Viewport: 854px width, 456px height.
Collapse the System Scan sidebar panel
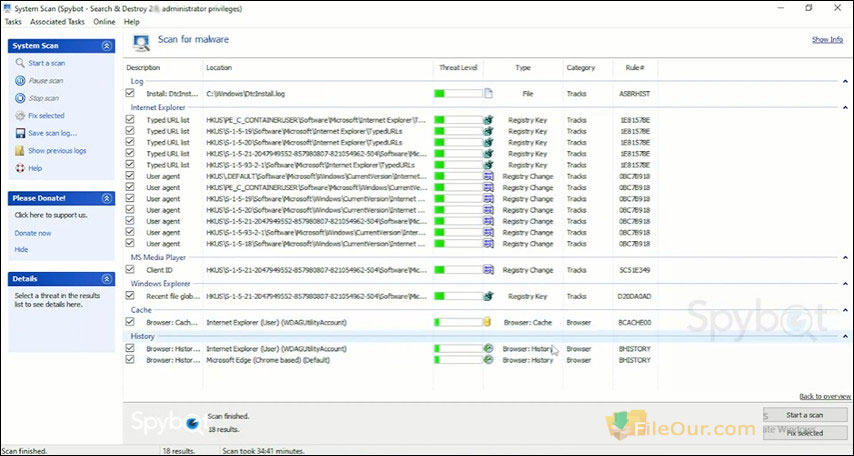click(x=107, y=46)
